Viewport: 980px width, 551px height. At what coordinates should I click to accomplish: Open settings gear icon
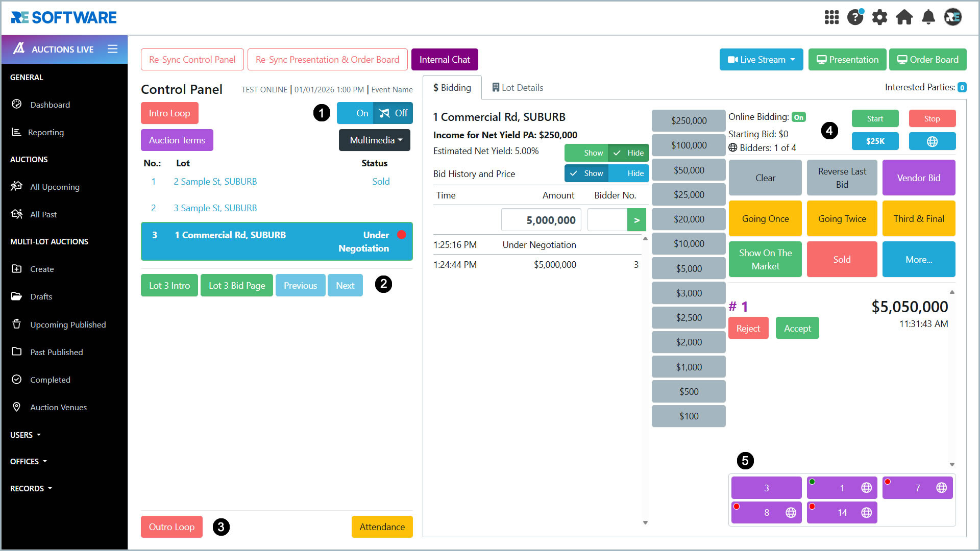pos(879,17)
